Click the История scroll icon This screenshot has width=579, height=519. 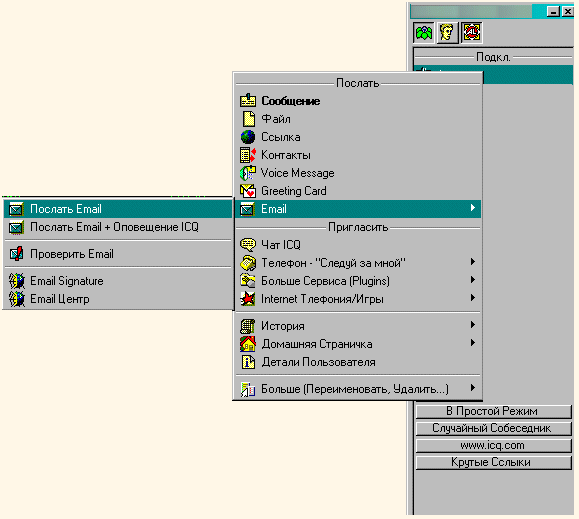(x=248, y=326)
